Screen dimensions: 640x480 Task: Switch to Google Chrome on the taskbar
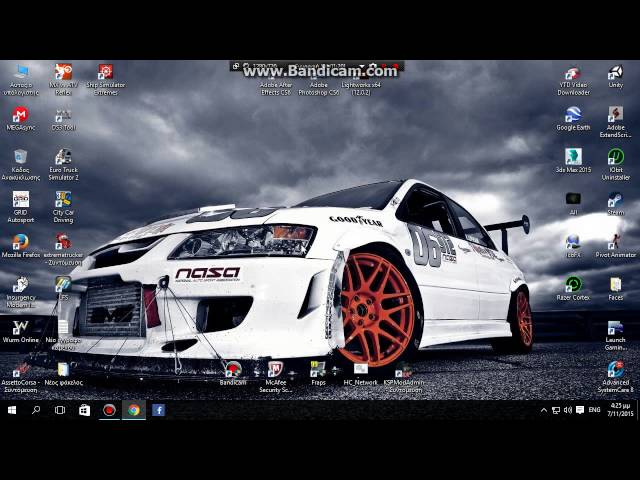134,410
